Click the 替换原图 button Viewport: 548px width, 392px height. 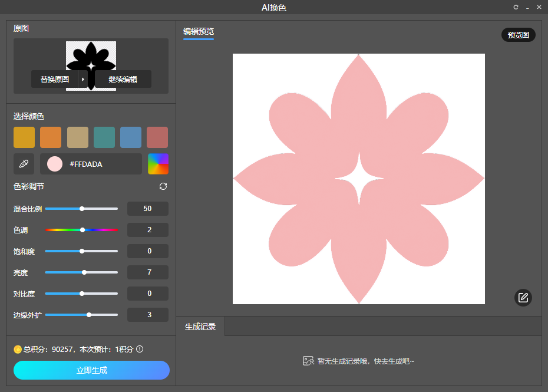coord(55,80)
